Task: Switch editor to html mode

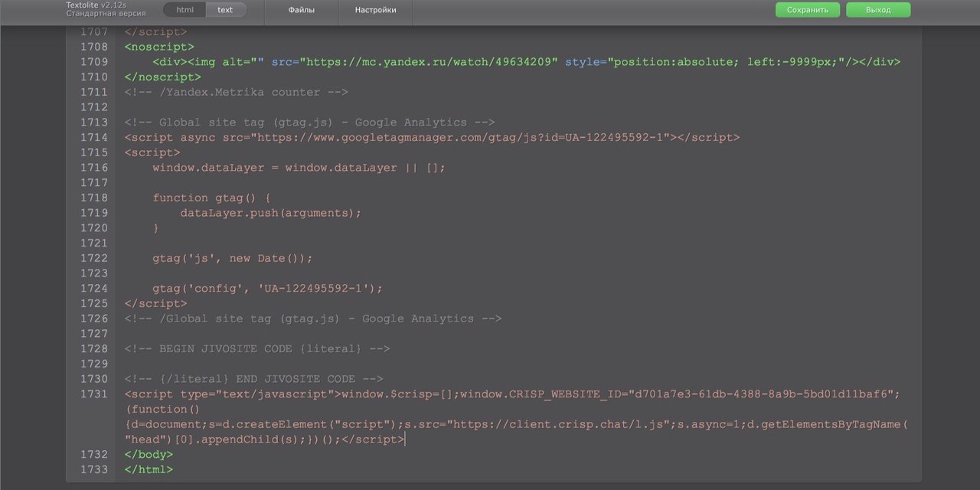Action: pyautogui.click(x=185, y=10)
